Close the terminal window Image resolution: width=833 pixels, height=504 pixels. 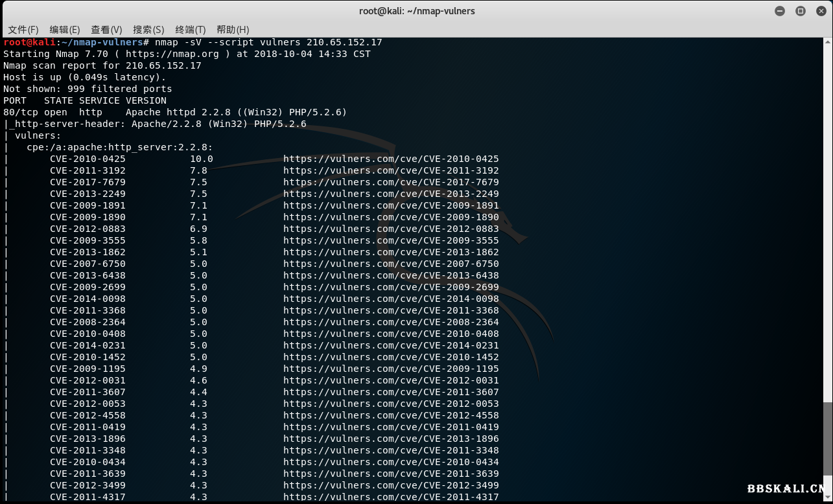tap(820, 11)
